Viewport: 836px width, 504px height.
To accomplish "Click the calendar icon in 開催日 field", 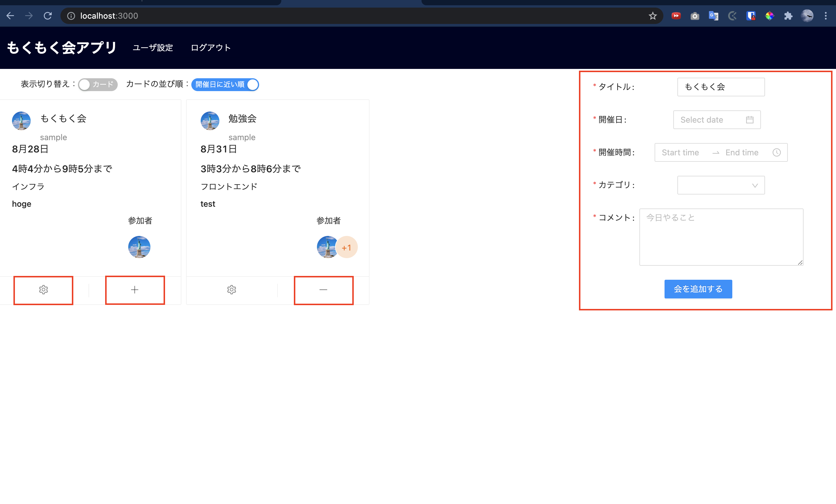I will click(750, 120).
